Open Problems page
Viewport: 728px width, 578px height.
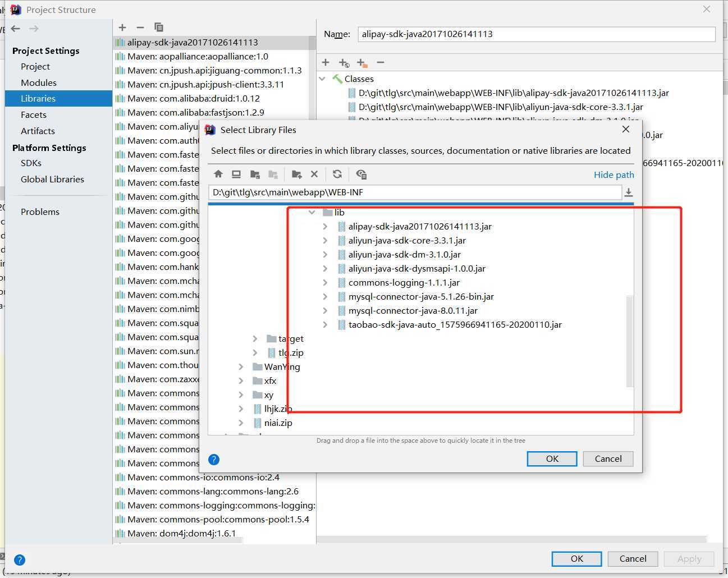pyautogui.click(x=40, y=212)
